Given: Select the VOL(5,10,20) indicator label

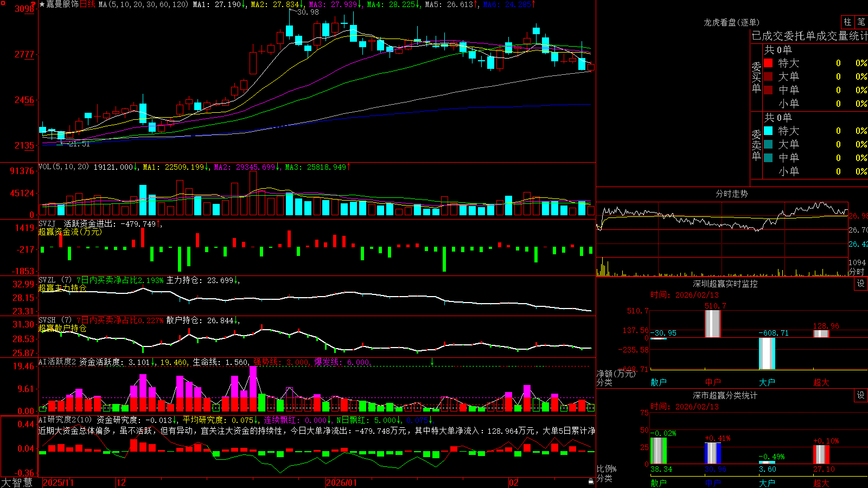Looking at the screenshot, I should click(x=63, y=167).
